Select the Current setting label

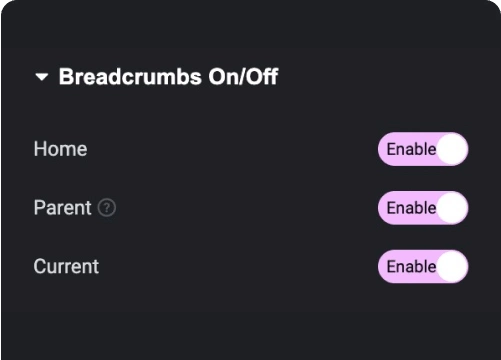click(66, 266)
